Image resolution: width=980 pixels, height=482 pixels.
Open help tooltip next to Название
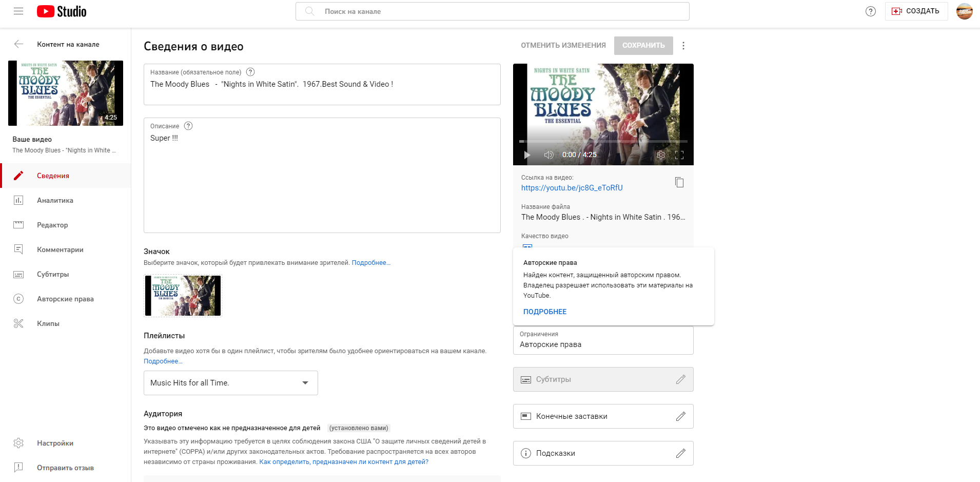click(250, 72)
